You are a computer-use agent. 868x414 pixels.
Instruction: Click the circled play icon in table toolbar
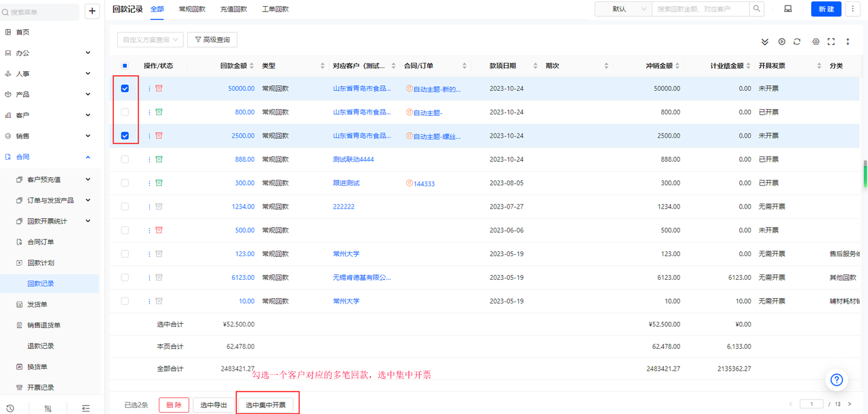(782, 41)
